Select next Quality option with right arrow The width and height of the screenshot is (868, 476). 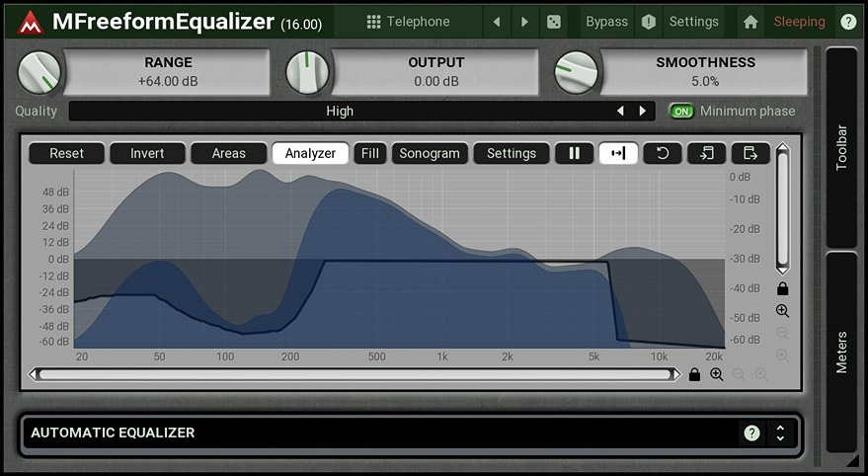(642, 112)
